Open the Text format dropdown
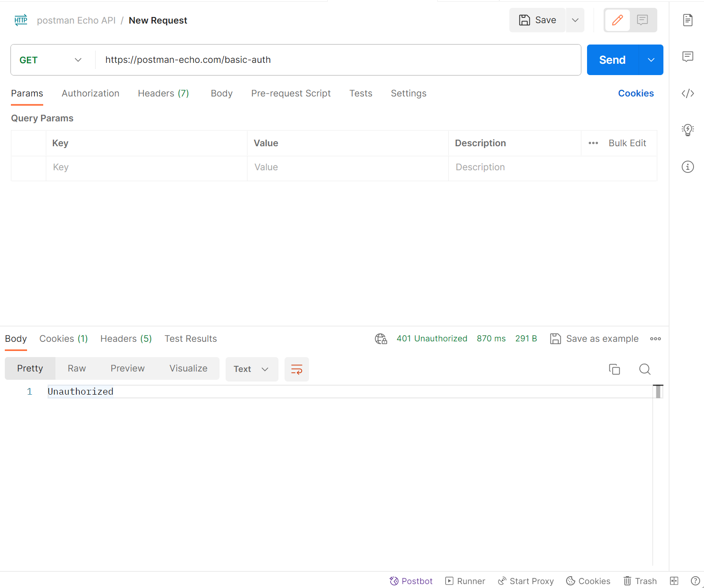Screen dimensions: 704x588 (252, 369)
